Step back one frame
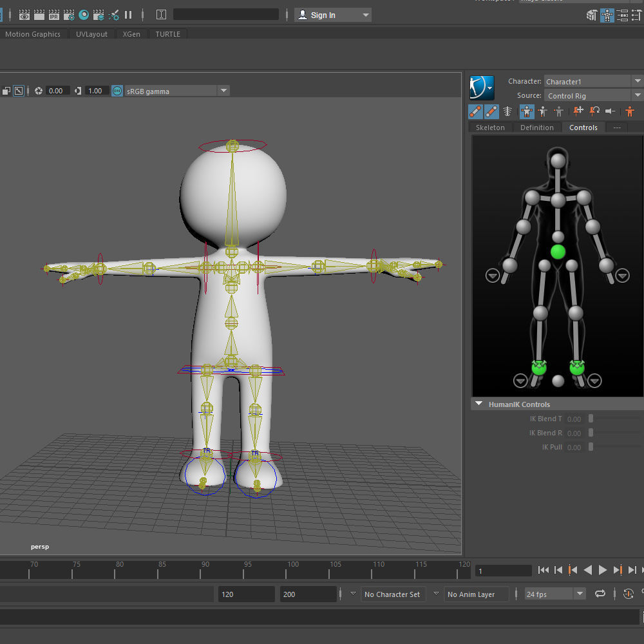 click(x=558, y=570)
